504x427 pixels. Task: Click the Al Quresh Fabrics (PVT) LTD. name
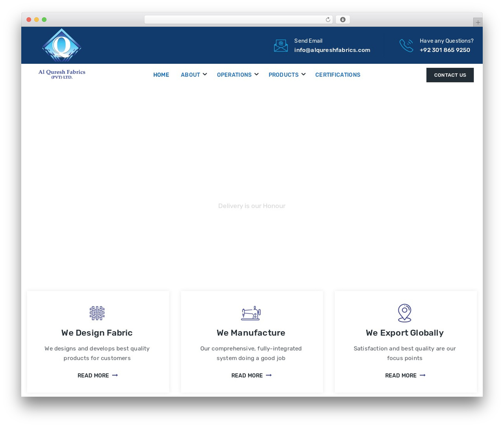point(62,74)
